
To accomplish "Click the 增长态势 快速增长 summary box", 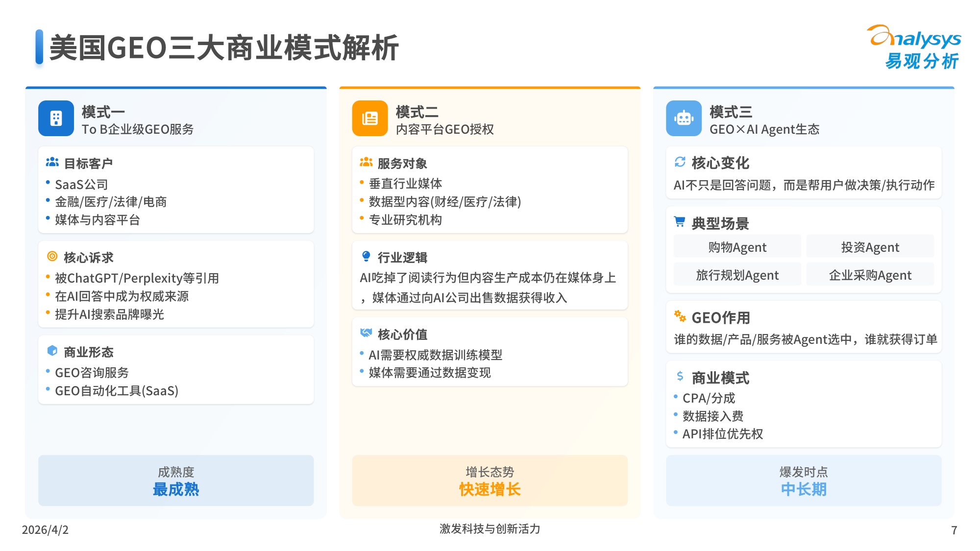I will pos(490,480).
